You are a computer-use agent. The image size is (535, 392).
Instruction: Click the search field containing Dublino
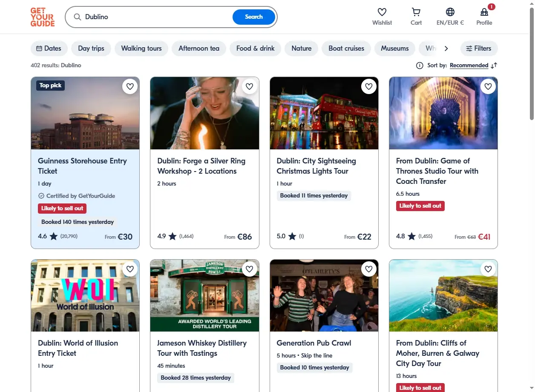coord(158,17)
